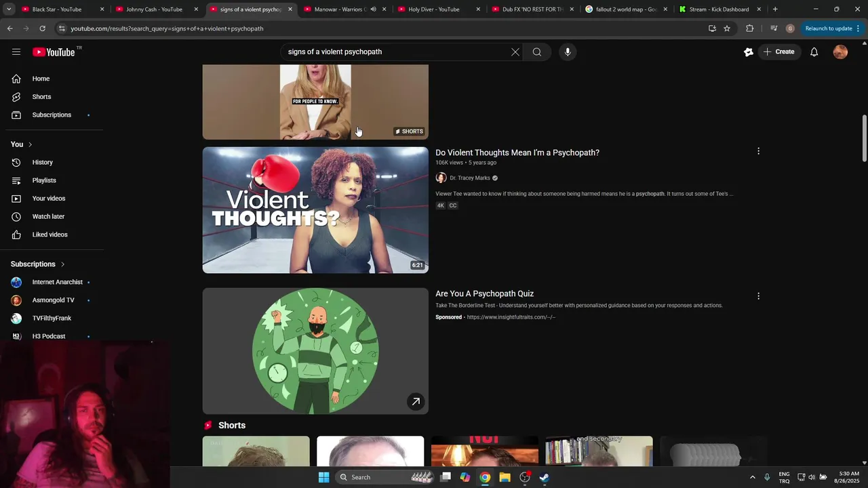The width and height of the screenshot is (868, 488).
Task: Open a new browser tab
Action: [775, 9]
